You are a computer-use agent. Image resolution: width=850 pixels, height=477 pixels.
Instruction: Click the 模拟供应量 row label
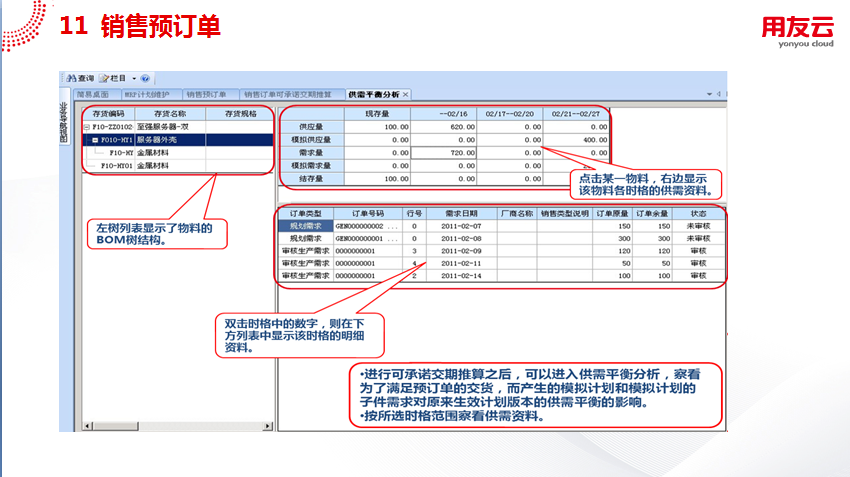(x=312, y=140)
